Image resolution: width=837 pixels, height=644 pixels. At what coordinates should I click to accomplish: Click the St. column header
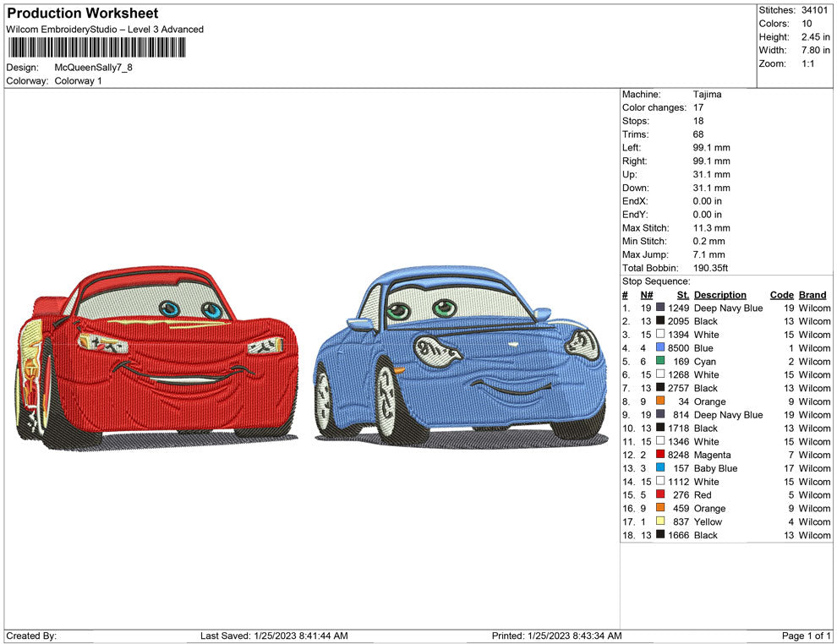coord(682,295)
